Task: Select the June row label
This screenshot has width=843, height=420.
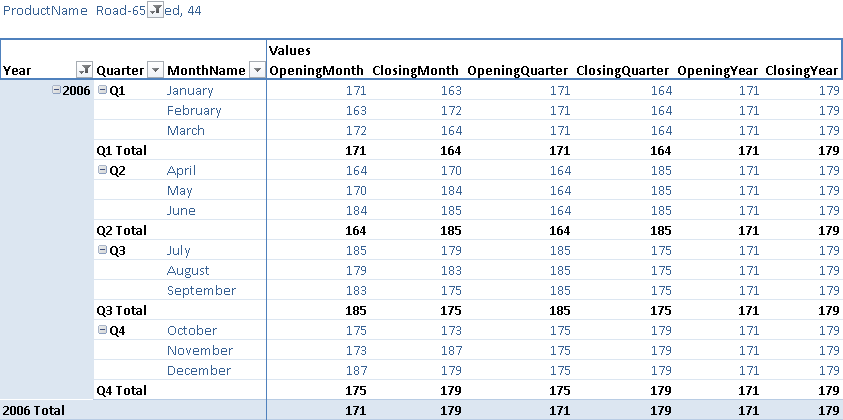Action: coord(181,210)
